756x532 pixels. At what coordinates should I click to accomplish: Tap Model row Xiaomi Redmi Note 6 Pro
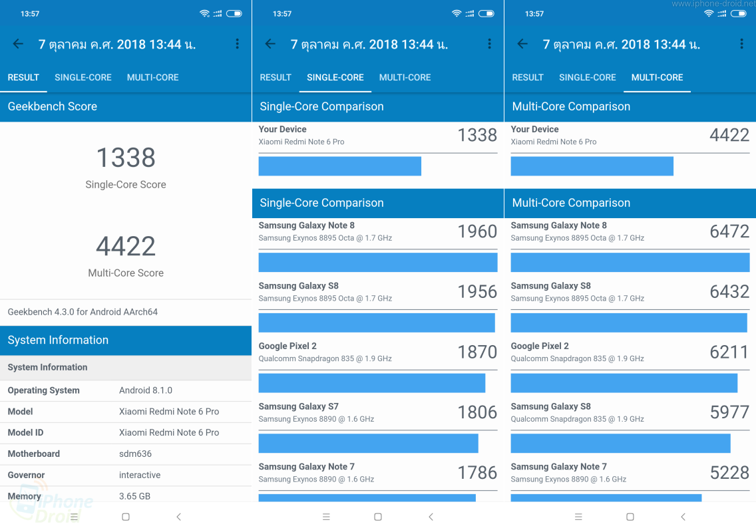[126, 412]
